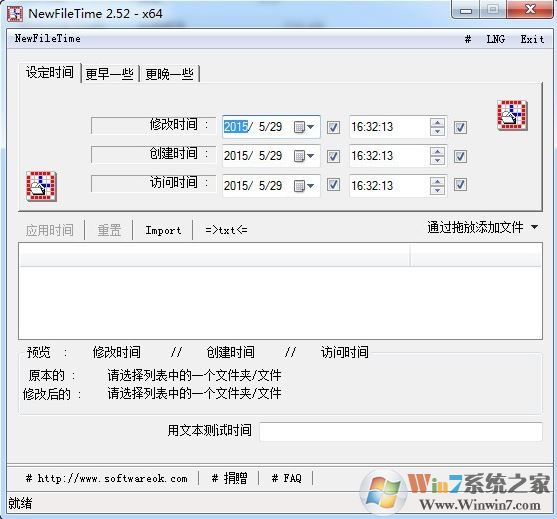Click Exit in the menu bar
Screen dimensions: 557x519
tap(532, 39)
